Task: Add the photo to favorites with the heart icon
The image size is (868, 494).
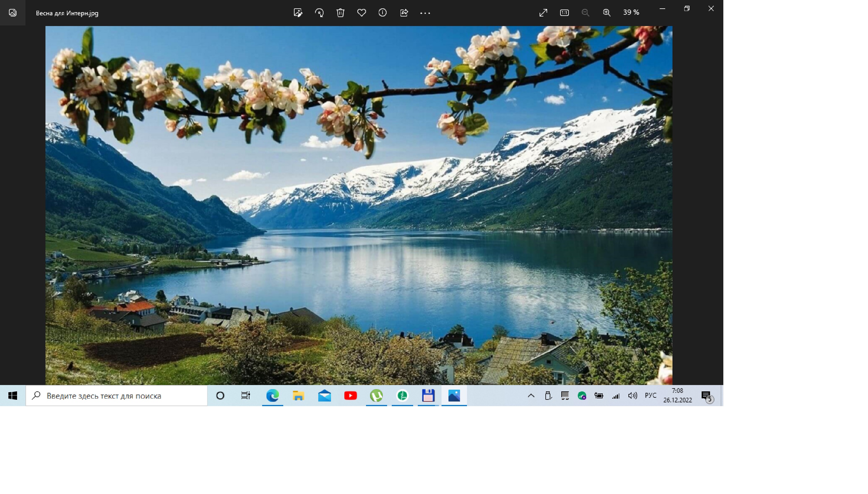Action: tap(362, 13)
